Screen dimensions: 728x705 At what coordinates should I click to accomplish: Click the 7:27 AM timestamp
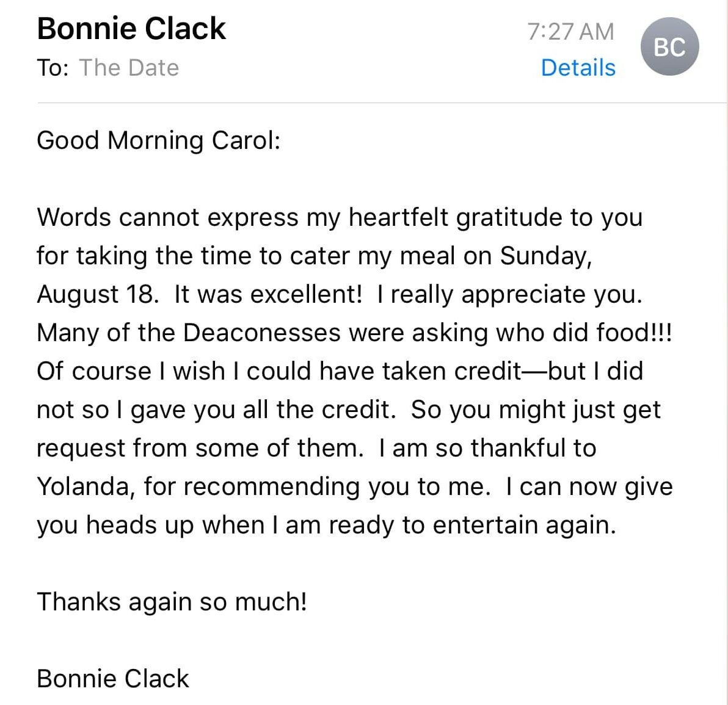tap(570, 32)
